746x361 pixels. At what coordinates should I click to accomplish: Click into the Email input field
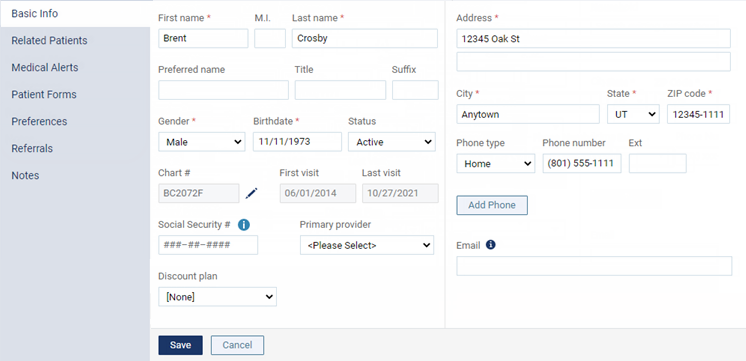pos(594,266)
